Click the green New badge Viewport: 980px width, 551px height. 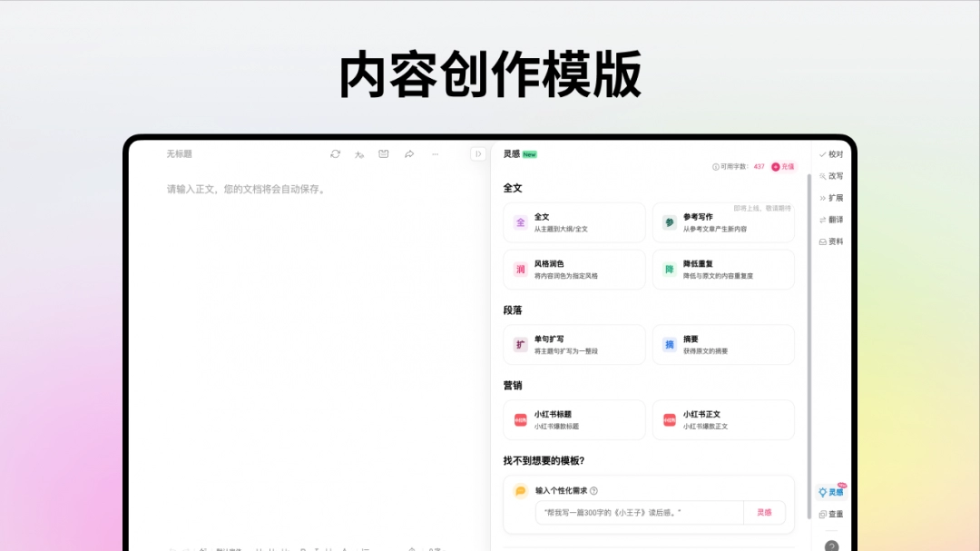click(529, 154)
